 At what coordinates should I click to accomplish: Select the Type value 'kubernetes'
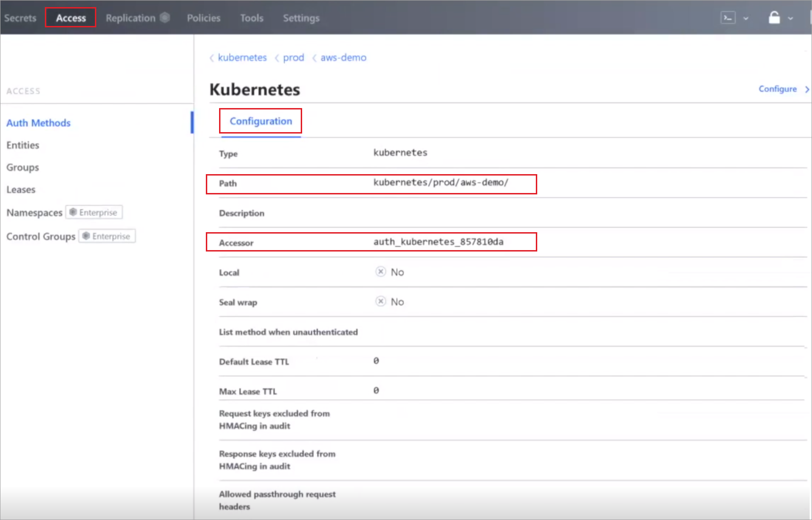point(400,152)
